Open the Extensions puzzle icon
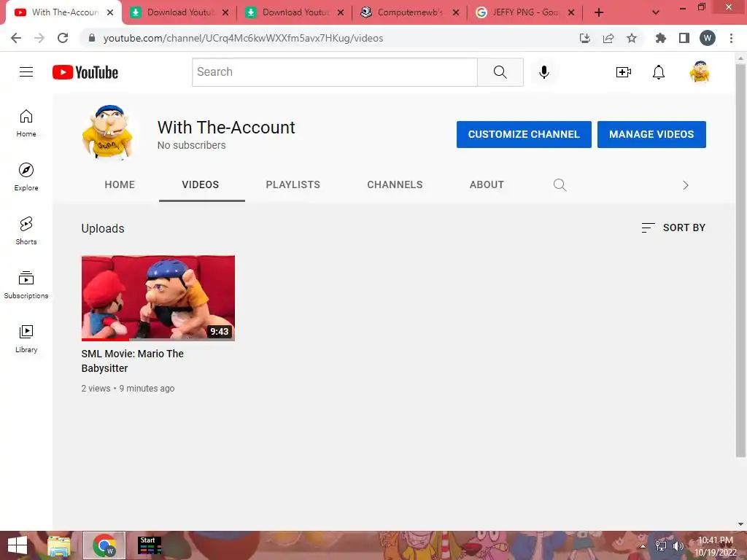Screen dimensions: 747x560 point(660,38)
